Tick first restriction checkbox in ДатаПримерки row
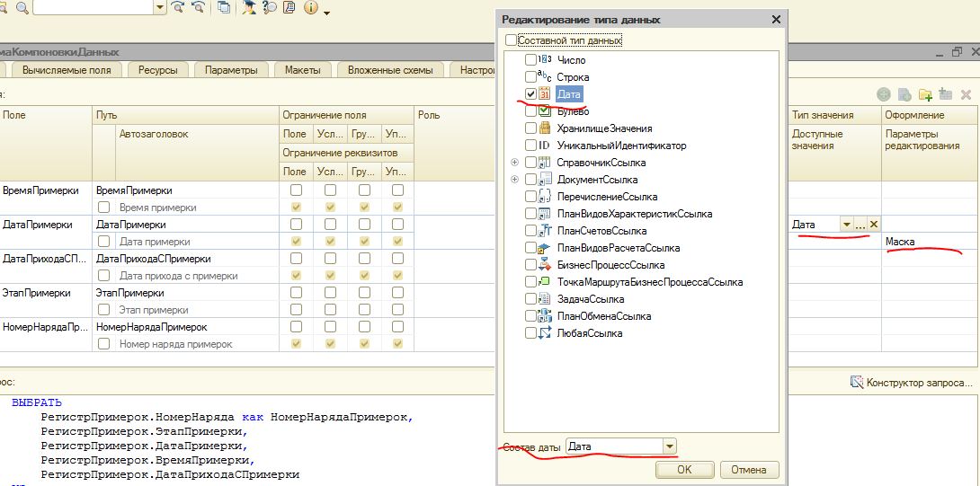980x486 pixels. (297, 225)
